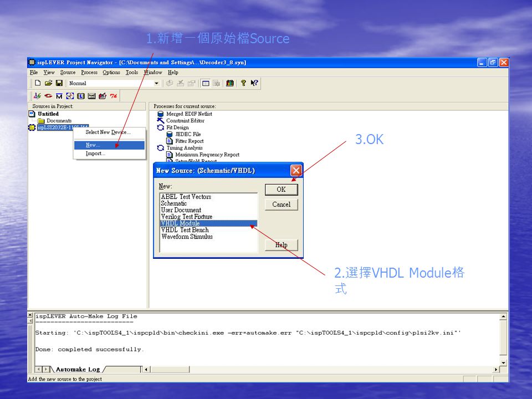This screenshot has width=532, height=399.
Task: Click the blue circular chip viewer icon
Action: point(70,96)
